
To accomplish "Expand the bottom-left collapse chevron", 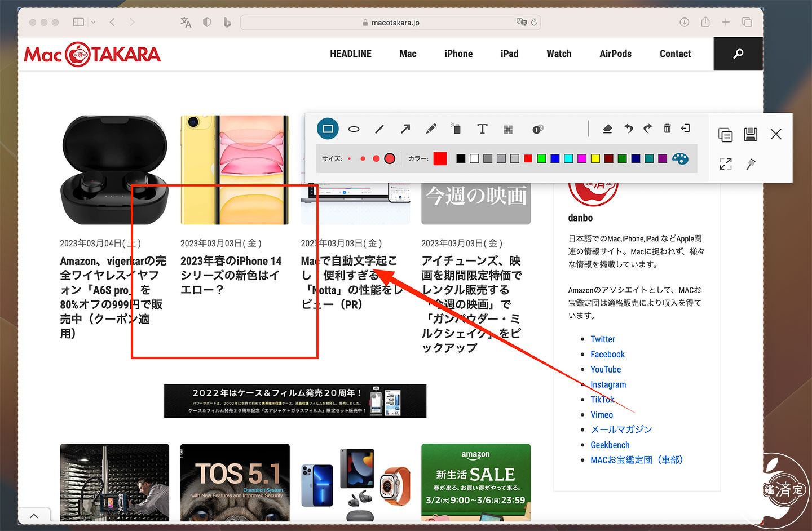I will (34, 516).
